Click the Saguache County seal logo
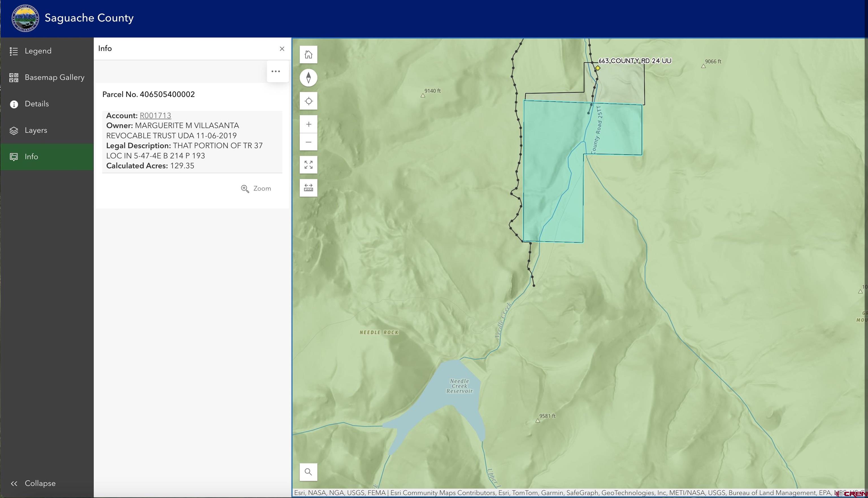Screen dimensions: 868x498 coord(25,18)
